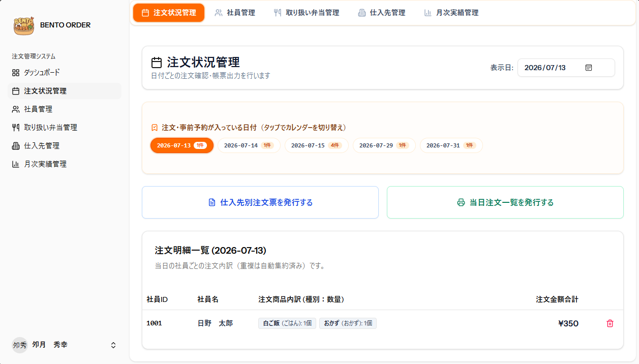Click the 表示日 date input field

[x=566, y=68]
